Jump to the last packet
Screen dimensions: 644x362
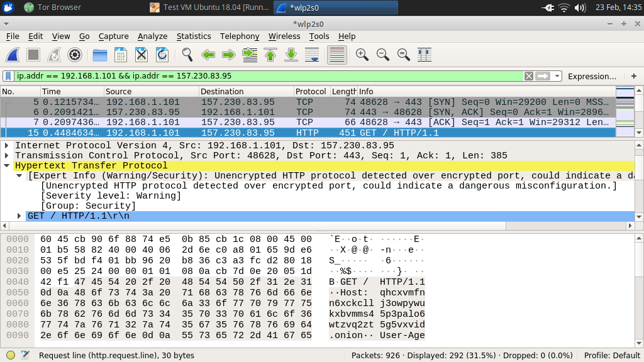[291, 55]
